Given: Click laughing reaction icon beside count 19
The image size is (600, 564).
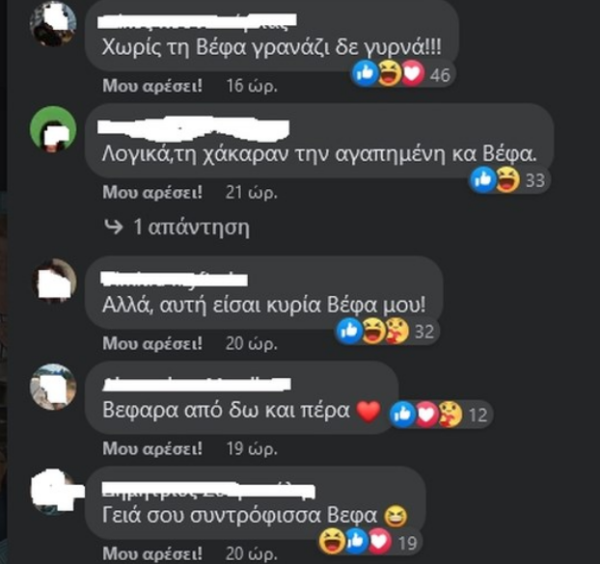Looking at the screenshot, I should [x=332, y=541].
